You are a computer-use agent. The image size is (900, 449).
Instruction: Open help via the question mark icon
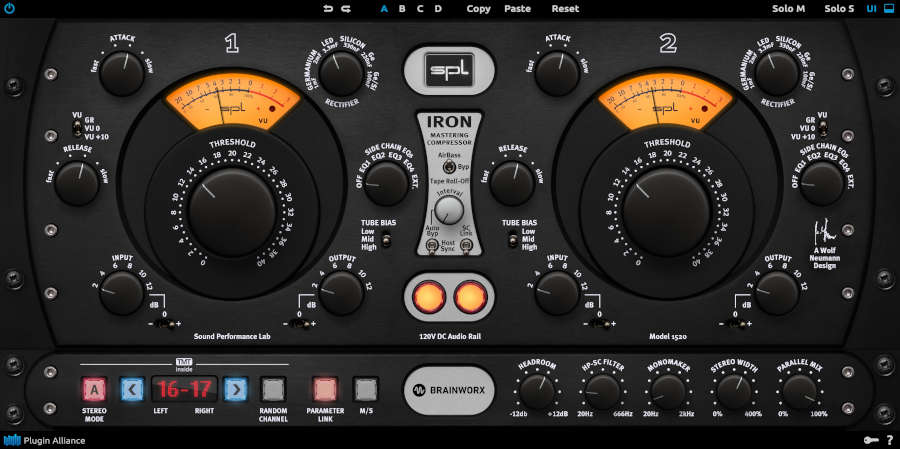(889, 440)
